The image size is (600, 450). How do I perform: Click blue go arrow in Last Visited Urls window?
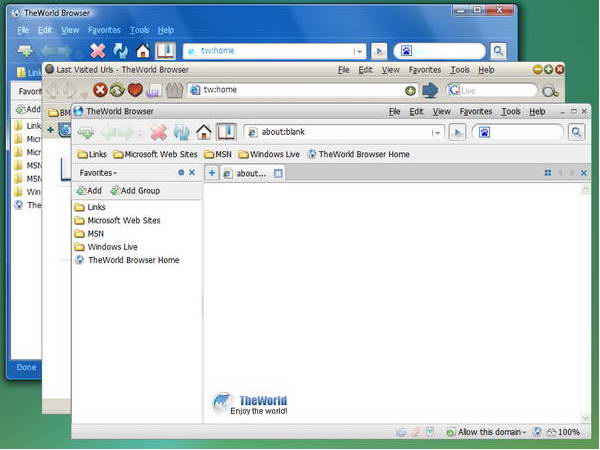click(430, 90)
